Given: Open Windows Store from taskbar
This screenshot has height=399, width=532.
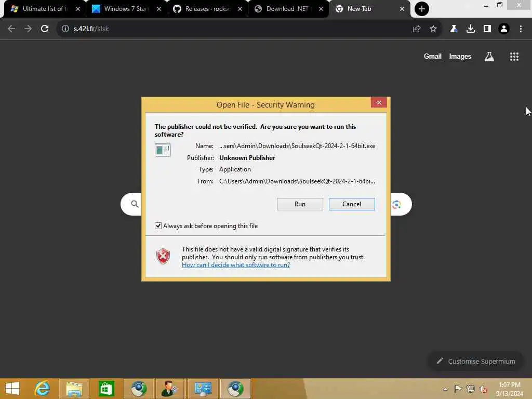Looking at the screenshot, I should (106, 389).
